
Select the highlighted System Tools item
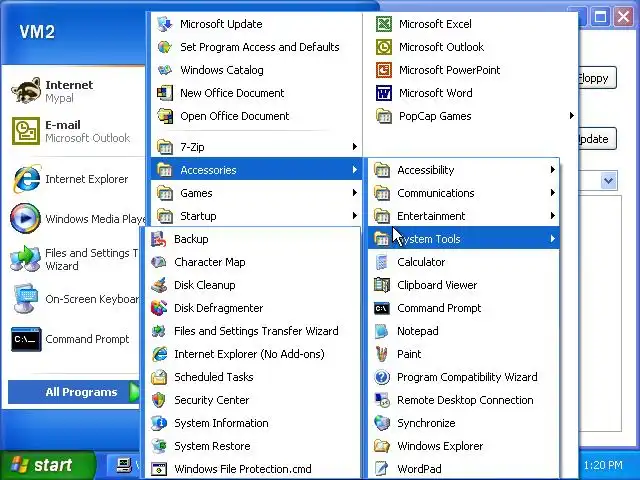pyautogui.click(x=464, y=239)
